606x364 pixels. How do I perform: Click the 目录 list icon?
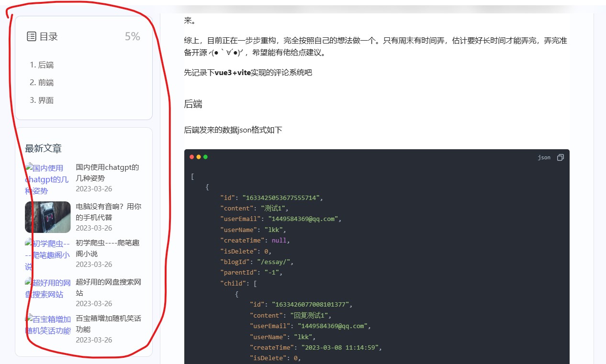pos(32,35)
